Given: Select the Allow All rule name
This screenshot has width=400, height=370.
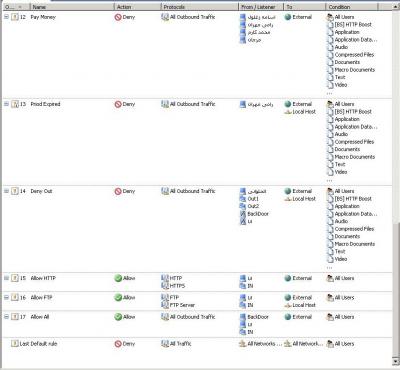Looking at the screenshot, I should [x=40, y=317].
